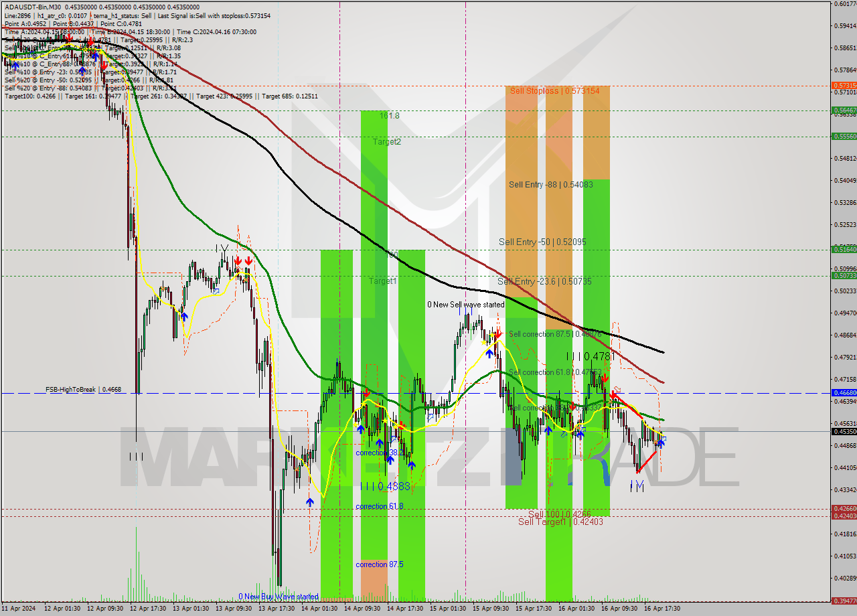The width and height of the screenshot is (857, 616).
Task: Click the '13 Apr 09:30' time label
Action: coord(234,609)
